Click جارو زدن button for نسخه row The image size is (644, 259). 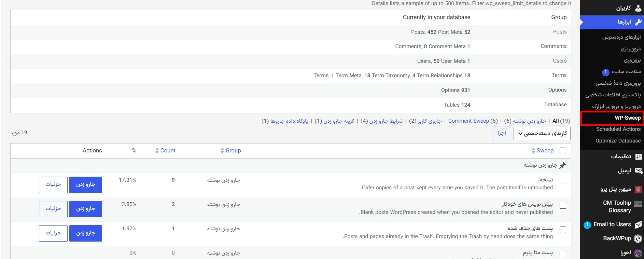(86, 185)
